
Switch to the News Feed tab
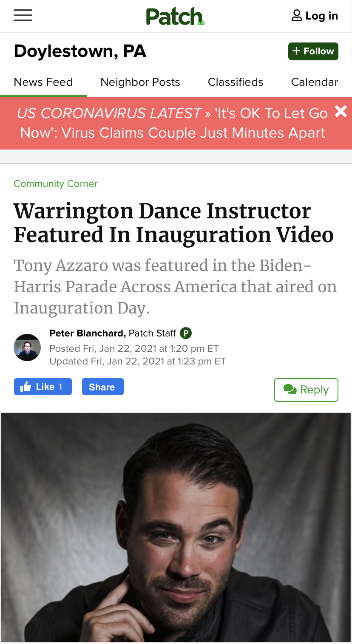tap(43, 82)
